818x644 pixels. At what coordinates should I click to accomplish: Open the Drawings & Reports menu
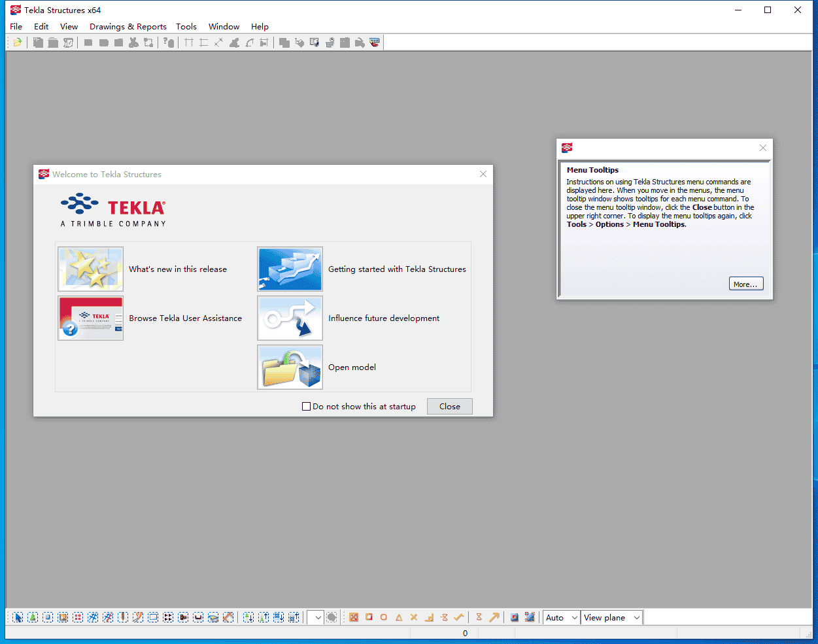[128, 27]
